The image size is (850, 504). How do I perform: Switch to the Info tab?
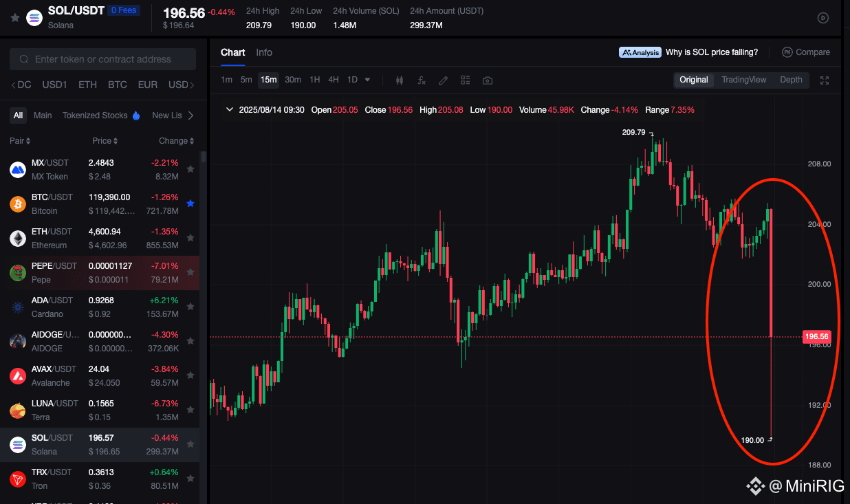pos(264,52)
